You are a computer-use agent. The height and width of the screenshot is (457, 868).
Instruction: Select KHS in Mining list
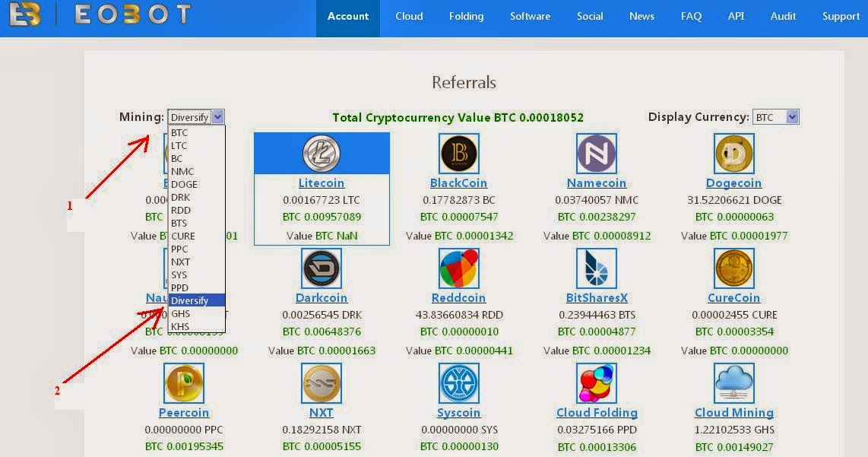tap(197, 326)
